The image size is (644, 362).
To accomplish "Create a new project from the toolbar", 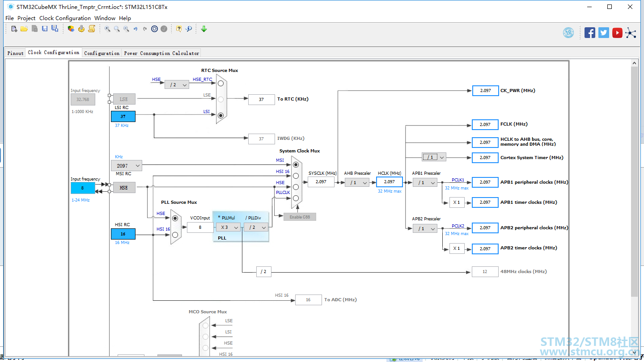I will coord(14,29).
